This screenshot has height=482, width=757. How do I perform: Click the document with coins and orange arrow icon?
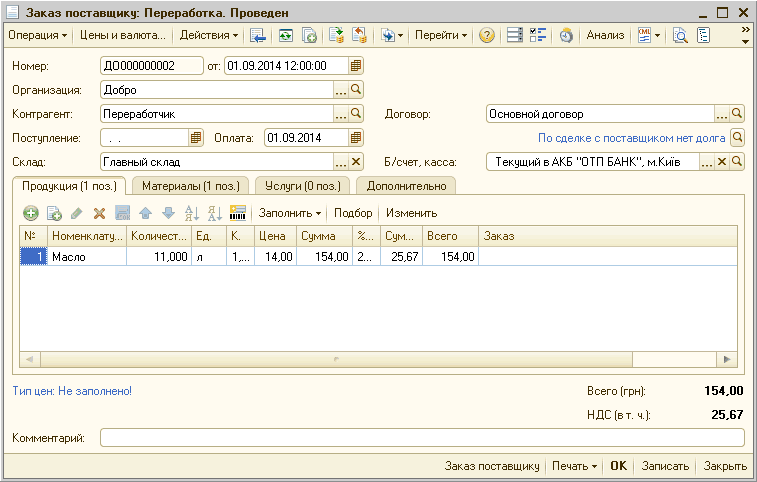tap(359, 35)
